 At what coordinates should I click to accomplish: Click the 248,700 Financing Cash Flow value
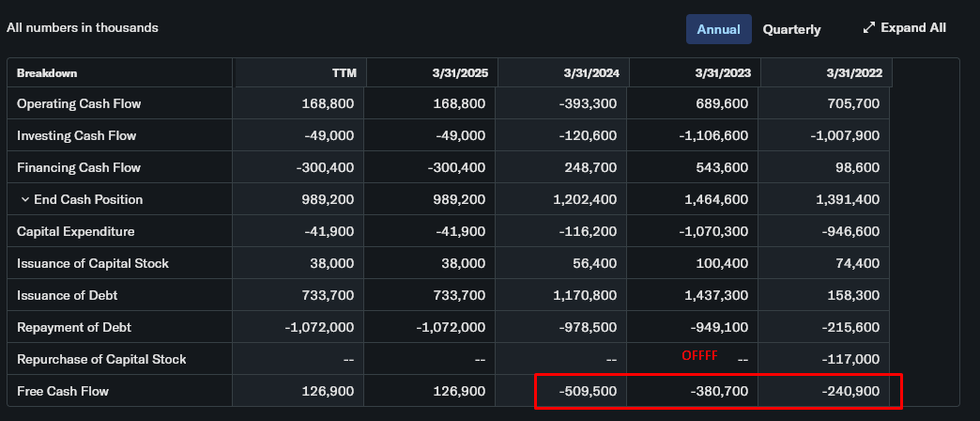[x=590, y=167]
